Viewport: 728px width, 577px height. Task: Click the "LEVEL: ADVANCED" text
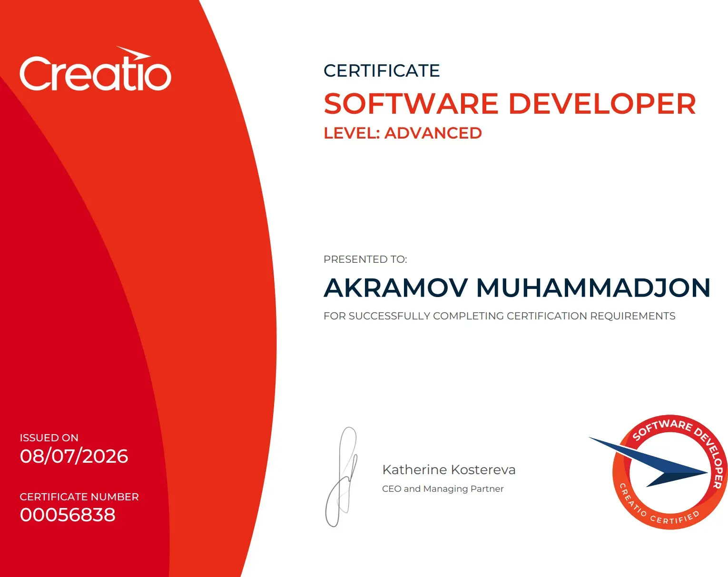[x=403, y=133]
